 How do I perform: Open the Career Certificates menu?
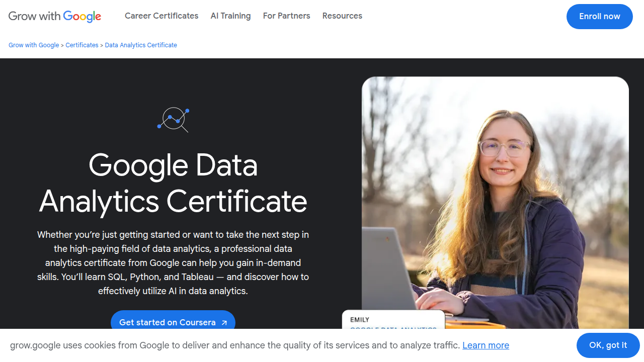[x=162, y=16]
